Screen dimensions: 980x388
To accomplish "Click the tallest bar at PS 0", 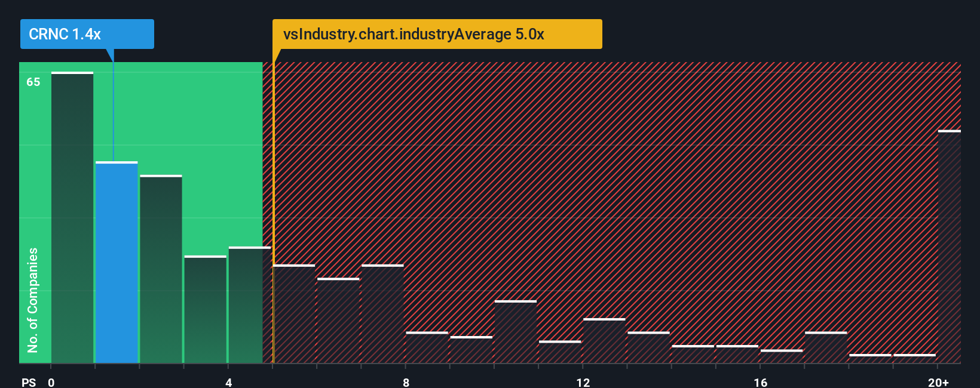I will 72,217.
